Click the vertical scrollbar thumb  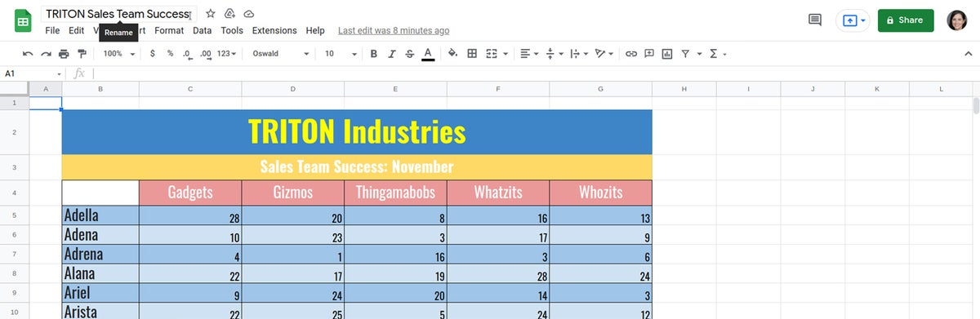[x=975, y=106]
